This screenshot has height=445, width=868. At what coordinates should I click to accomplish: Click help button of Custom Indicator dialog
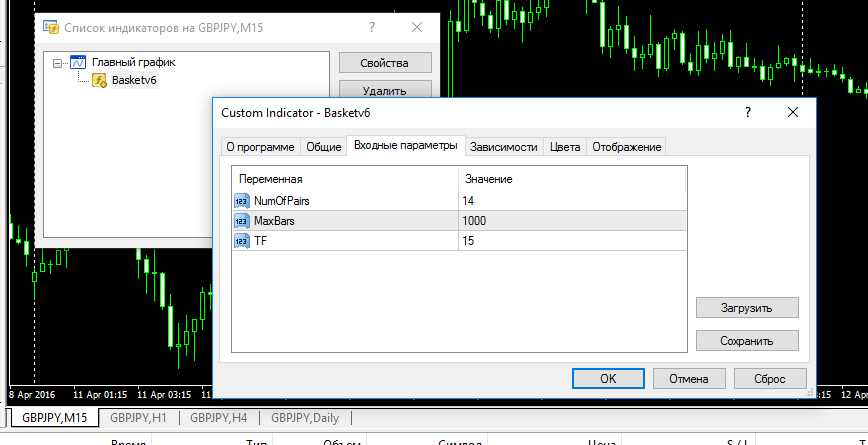pos(748,112)
